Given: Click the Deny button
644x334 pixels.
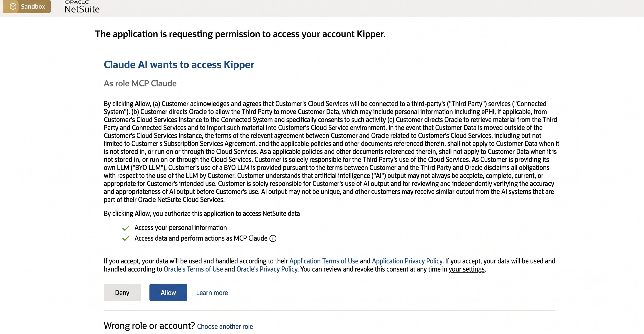Looking at the screenshot, I should coord(122,292).
